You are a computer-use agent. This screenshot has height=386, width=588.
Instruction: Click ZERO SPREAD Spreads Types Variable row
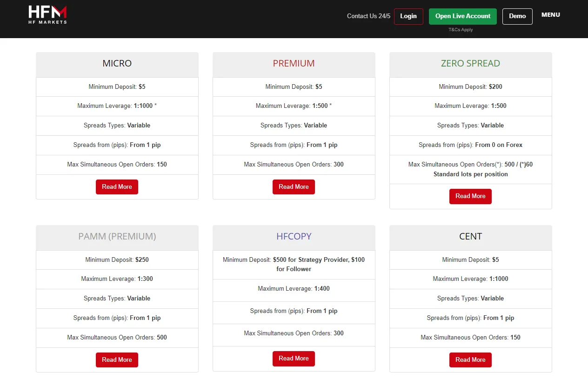[471, 126]
